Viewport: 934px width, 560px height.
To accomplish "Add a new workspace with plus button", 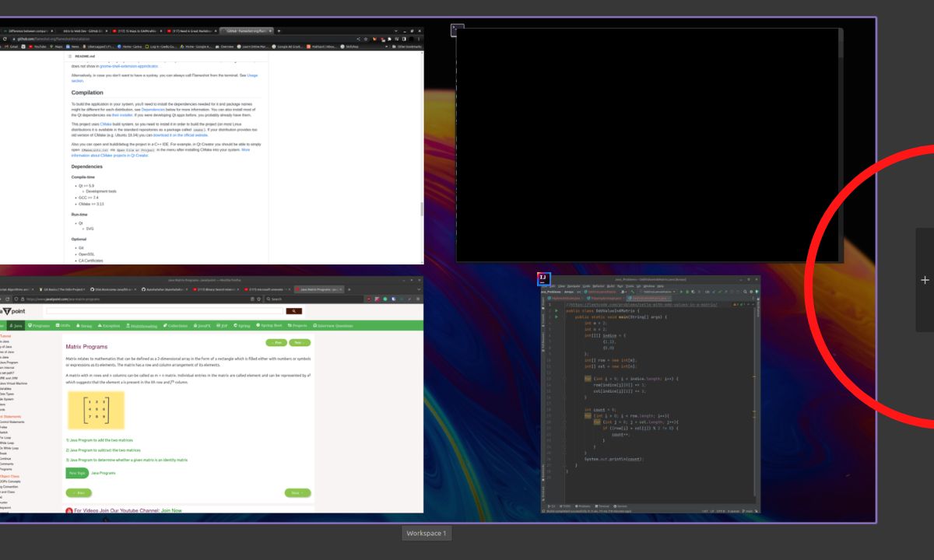I will click(x=925, y=280).
